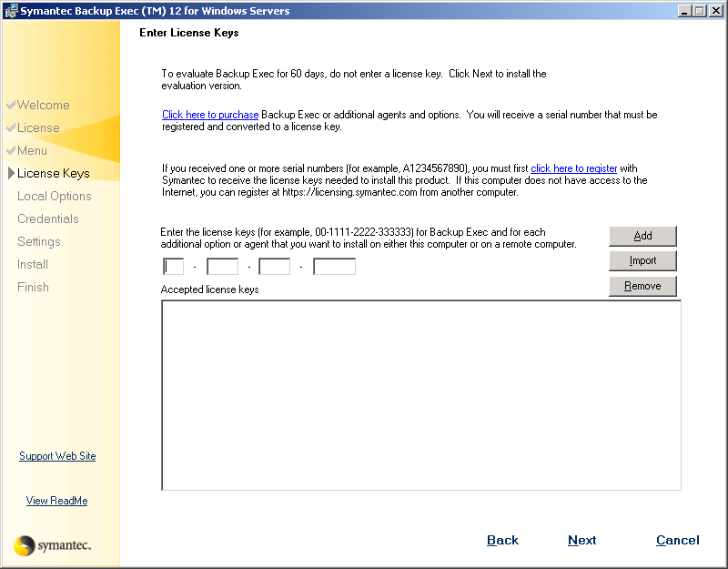This screenshot has height=569, width=728.
Task: Click the Add license key button
Action: (642, 236)
